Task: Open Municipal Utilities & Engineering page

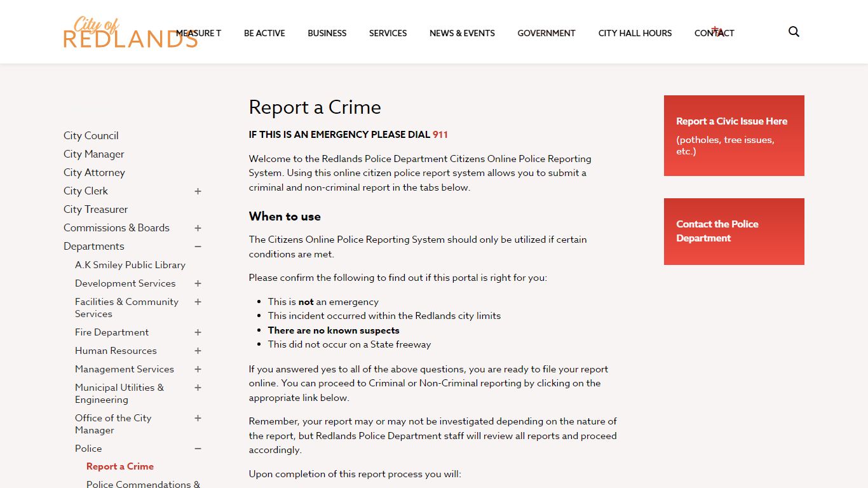Action: pyautogui.click(x=119, y=393)
